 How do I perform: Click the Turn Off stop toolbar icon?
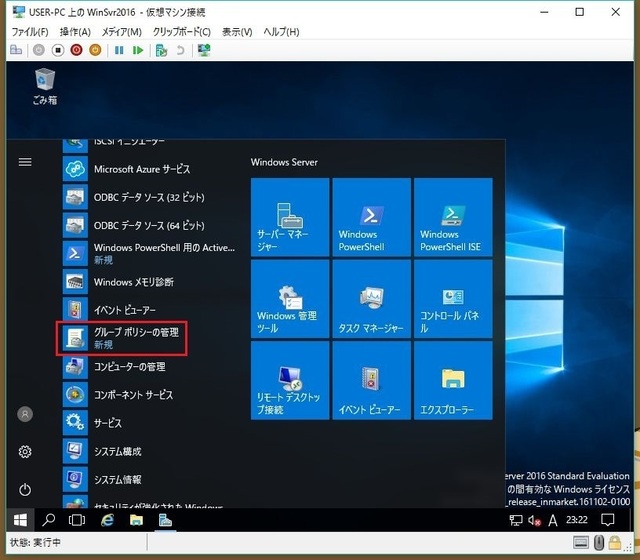[58, 49]
